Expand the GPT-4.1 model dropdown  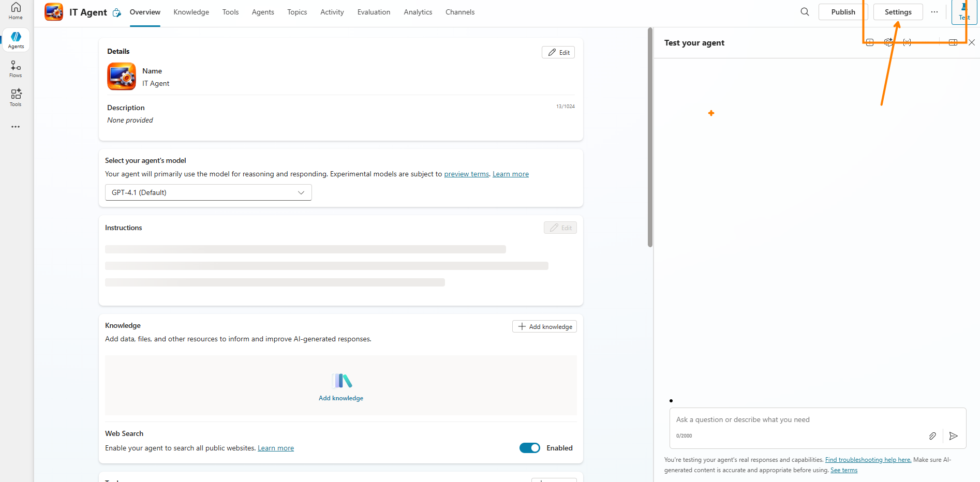[x=208, y=192]
